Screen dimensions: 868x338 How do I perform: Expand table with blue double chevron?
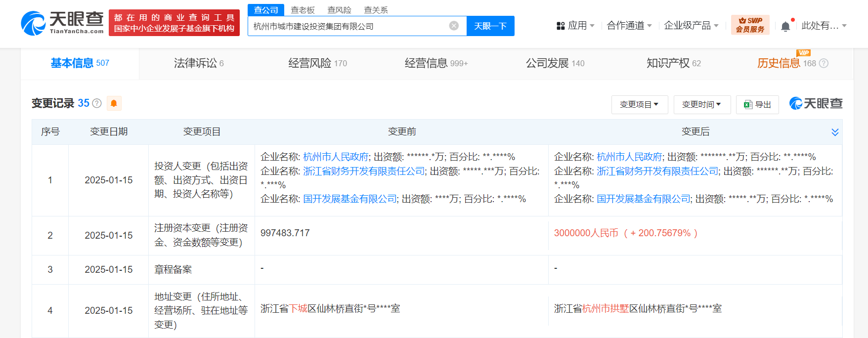click(x=835, y=132)
